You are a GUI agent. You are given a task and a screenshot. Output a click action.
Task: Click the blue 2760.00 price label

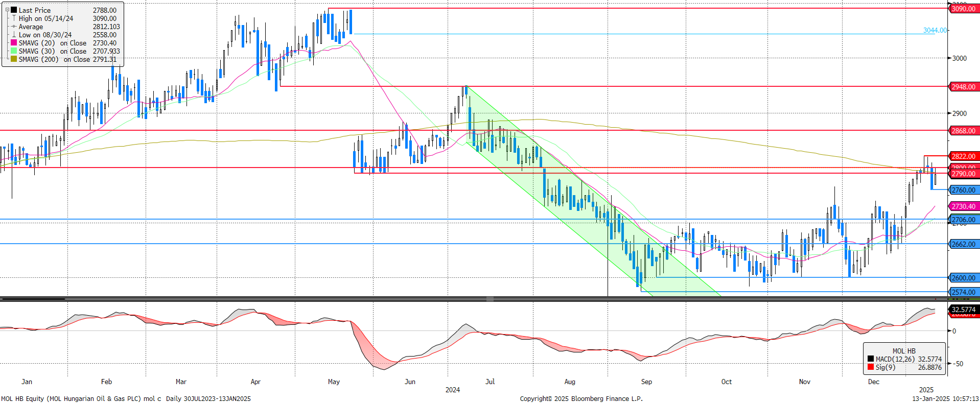964,190
